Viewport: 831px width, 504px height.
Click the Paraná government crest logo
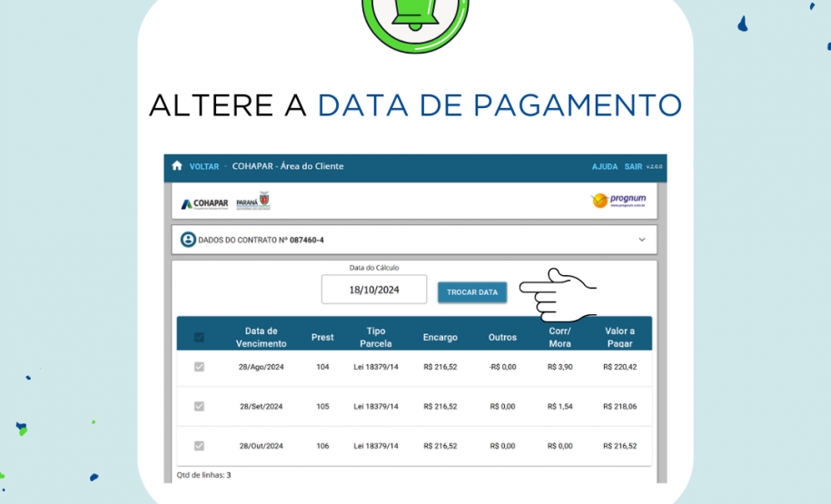253,201
